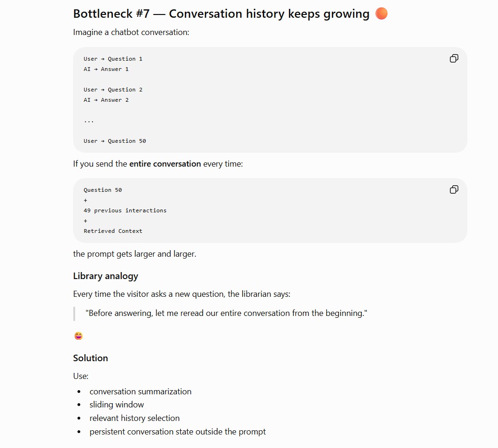Click the Solution subheading

tap(91, 358)
